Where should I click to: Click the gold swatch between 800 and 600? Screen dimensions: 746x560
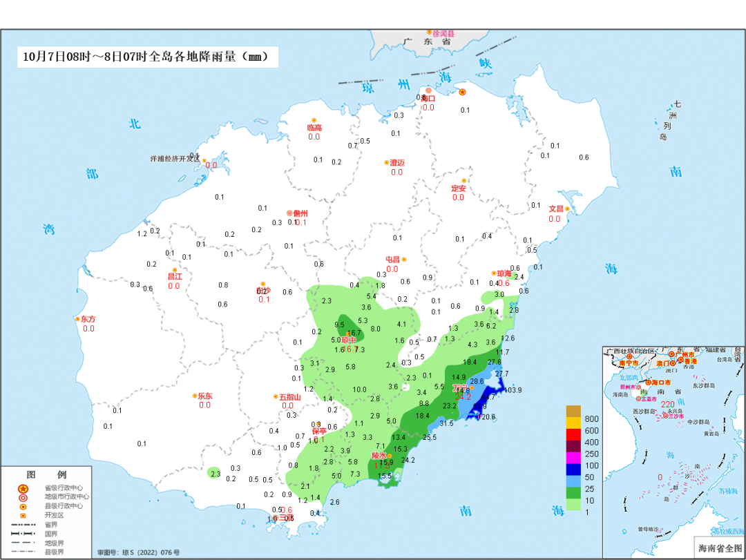click(x=573, y=423)
